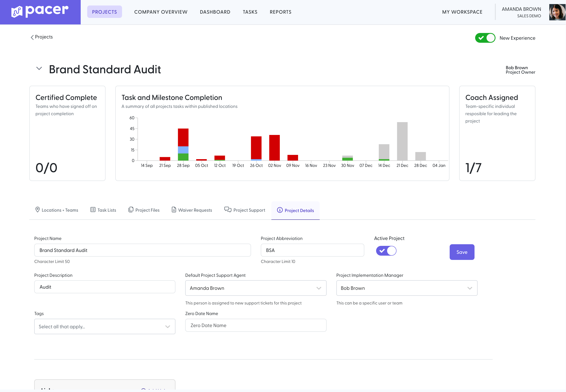Open the Reports nav item
This screenshot has height=392, width=566.
point(281,12)
